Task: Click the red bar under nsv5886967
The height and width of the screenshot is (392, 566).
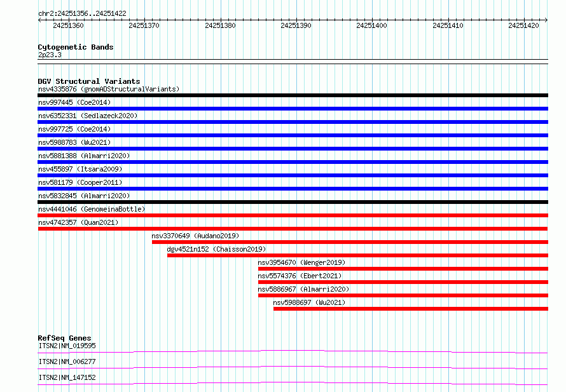Action: pos(403,295)
